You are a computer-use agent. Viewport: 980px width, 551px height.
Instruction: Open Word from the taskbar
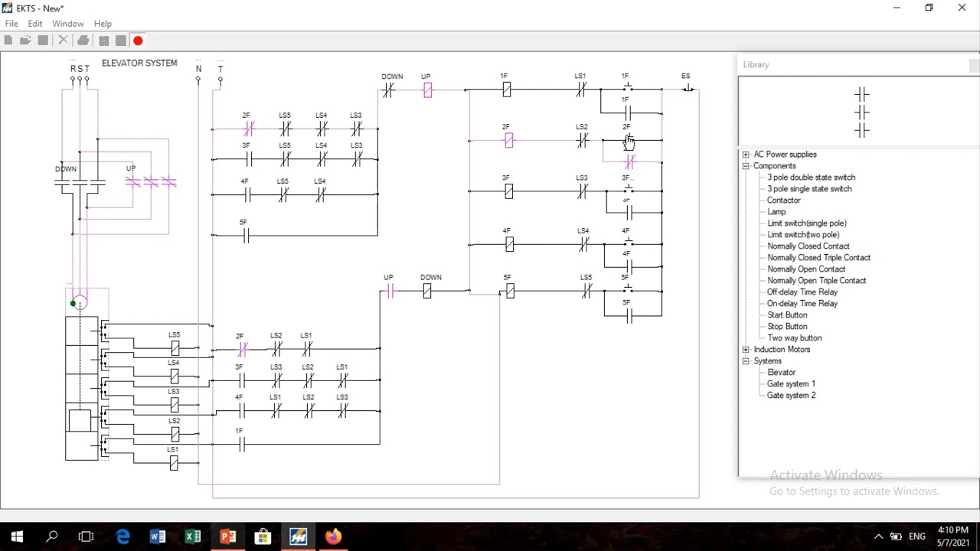point(158,536)
